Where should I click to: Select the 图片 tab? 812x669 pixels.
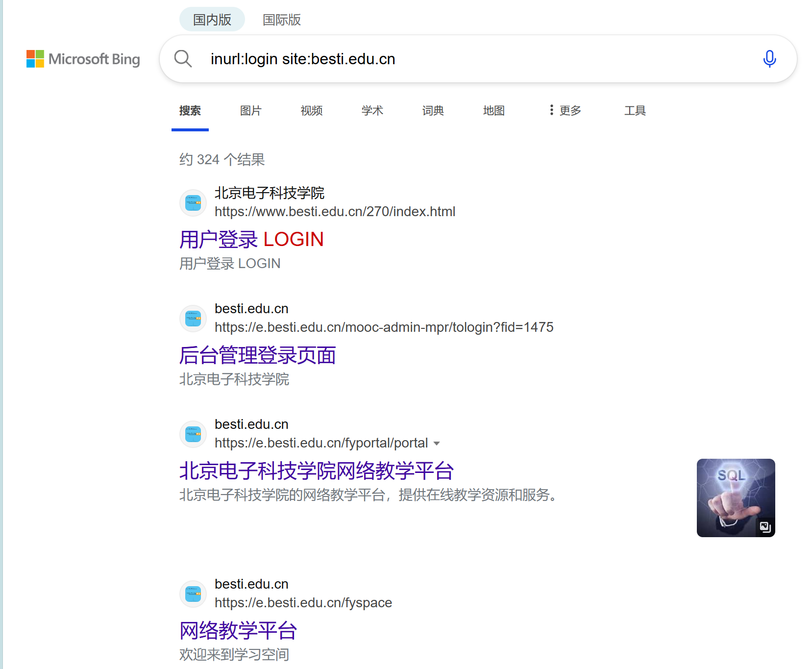pyautogui.click(x=251, y=111)
